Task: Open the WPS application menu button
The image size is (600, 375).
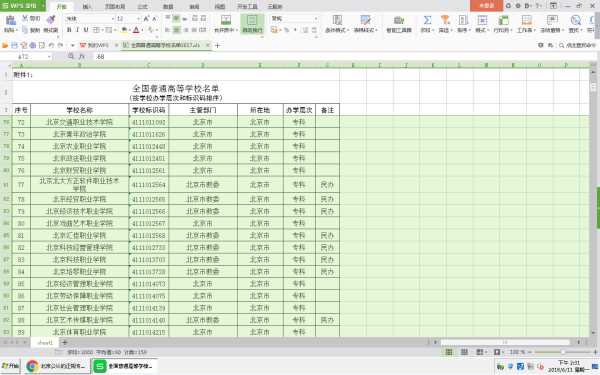Action: 22,6
